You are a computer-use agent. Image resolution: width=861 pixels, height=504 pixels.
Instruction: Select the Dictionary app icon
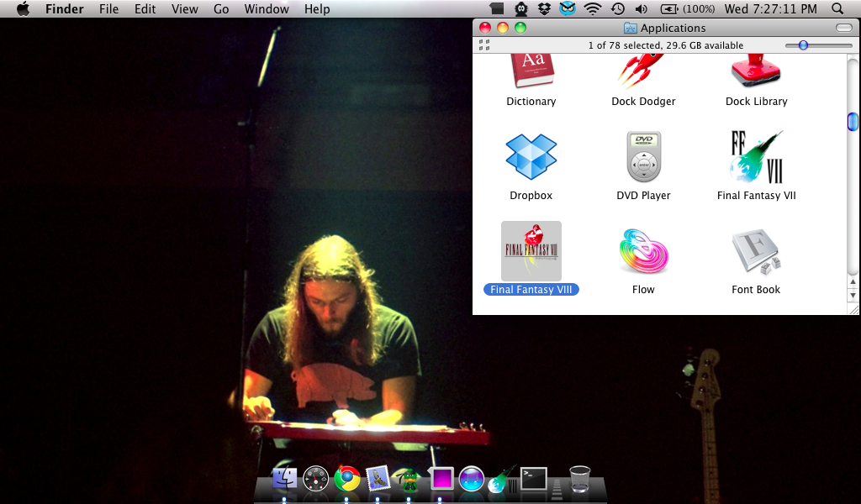531,71
